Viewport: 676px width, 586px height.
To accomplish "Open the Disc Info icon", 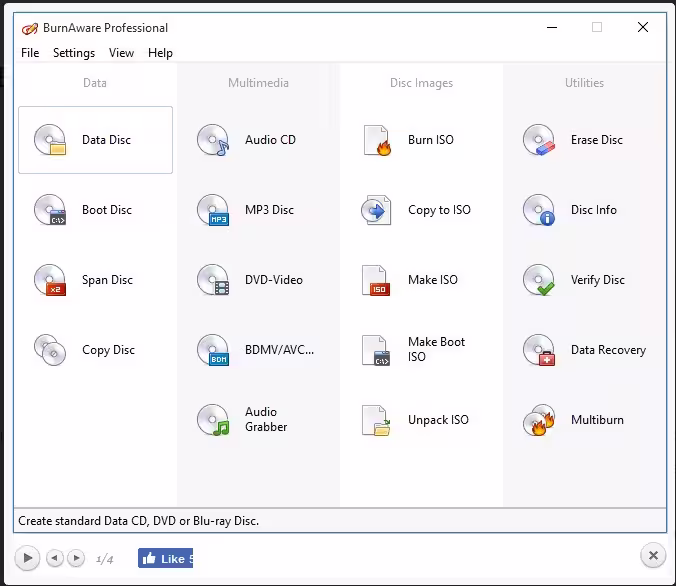I will tap(539, 210).
